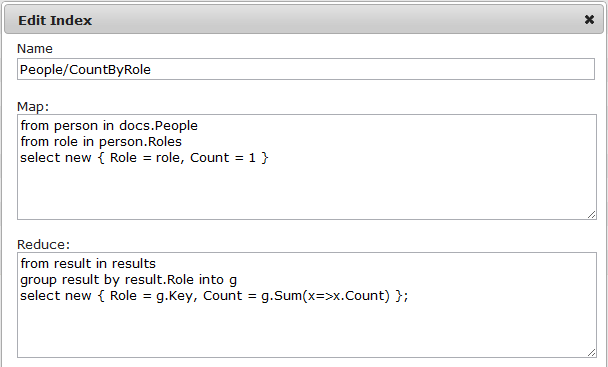
Task: Close the Edit Index dialog
Action: coord(589,20)
